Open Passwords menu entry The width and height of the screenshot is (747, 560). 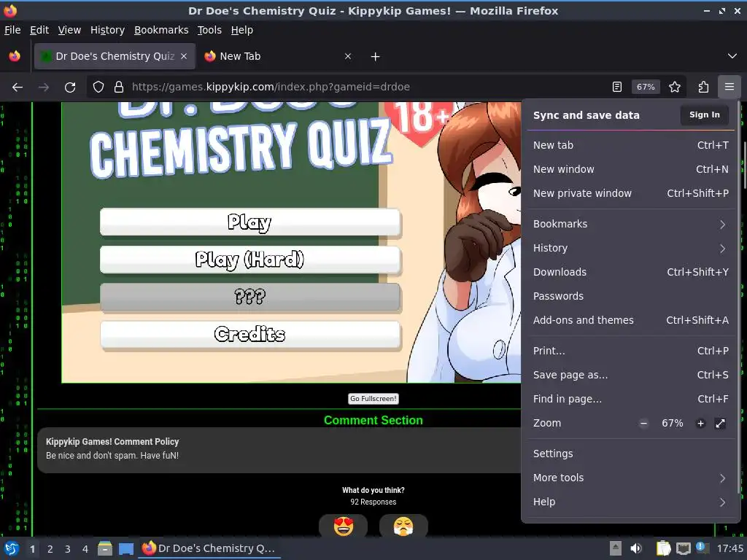[630, 296]
